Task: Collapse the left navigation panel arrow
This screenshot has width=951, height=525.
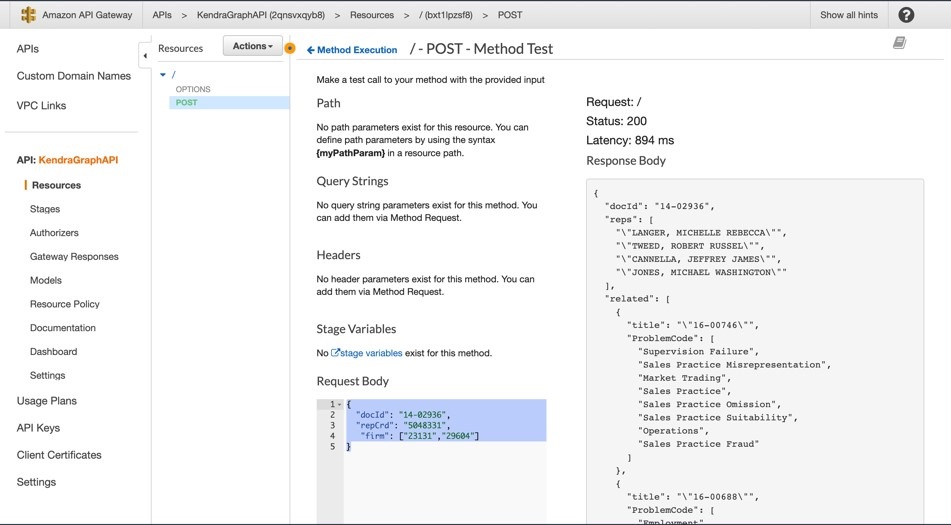Action: point(144,56)
